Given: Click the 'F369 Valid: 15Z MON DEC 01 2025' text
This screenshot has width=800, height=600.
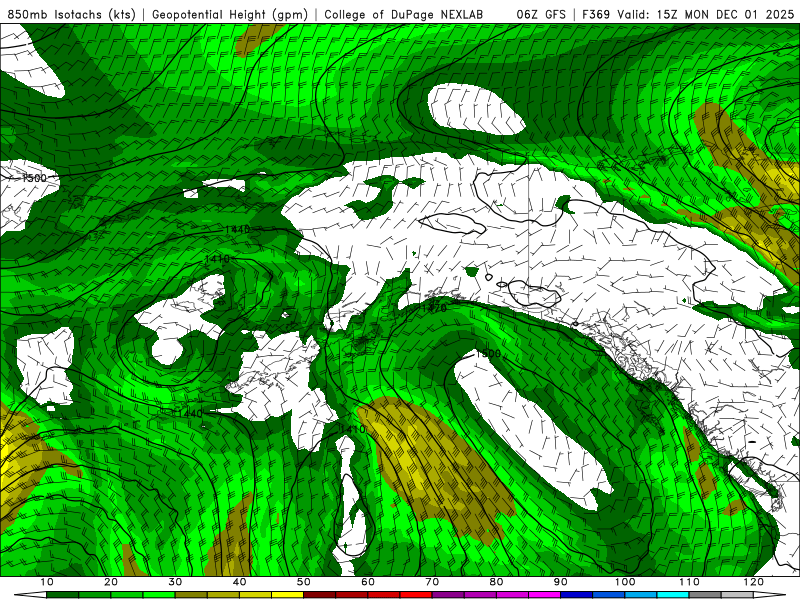Looking at the screenshot, I should point(688,14).
